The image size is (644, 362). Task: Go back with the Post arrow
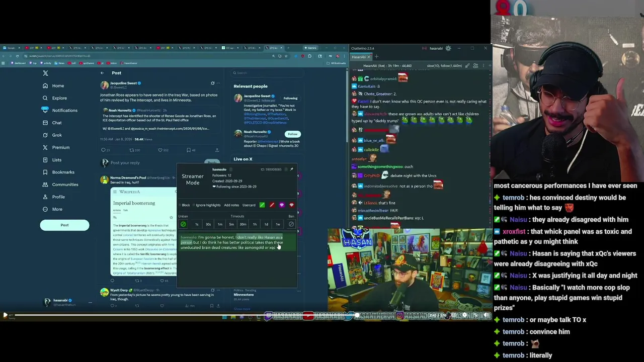(102, 73)
